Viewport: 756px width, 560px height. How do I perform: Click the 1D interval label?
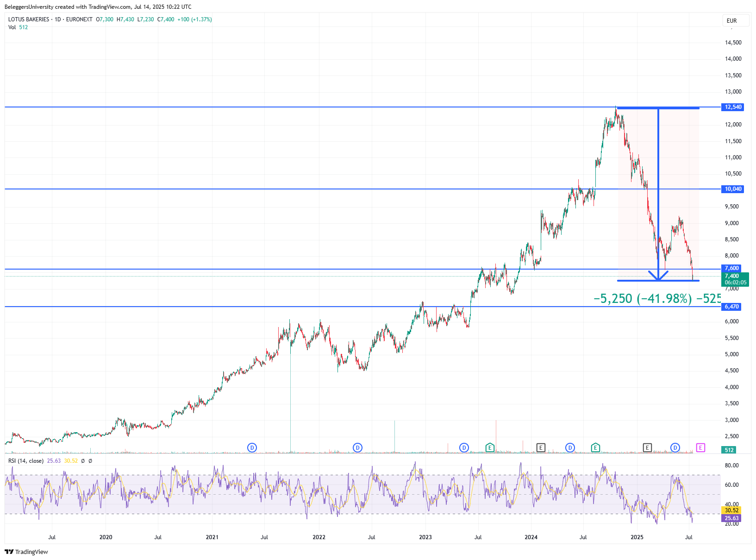point(58,19)
